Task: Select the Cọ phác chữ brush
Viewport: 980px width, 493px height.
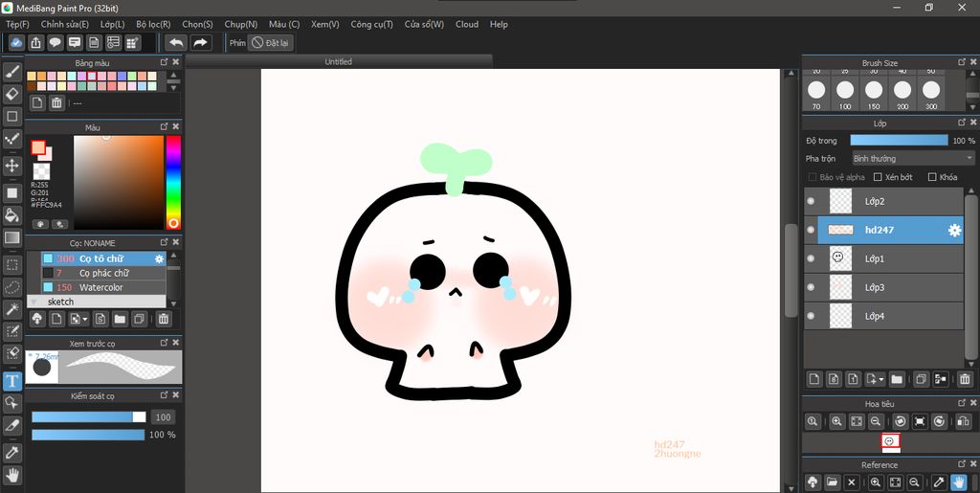Action: (x=103, y=273)
